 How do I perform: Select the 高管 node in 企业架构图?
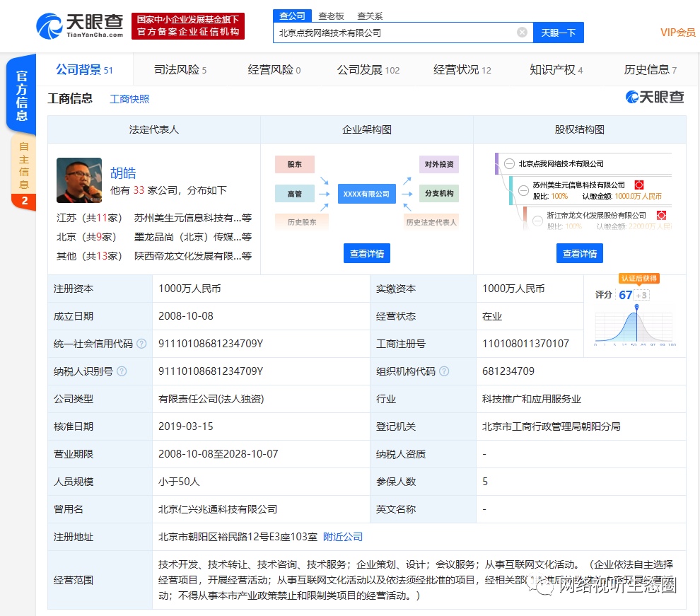[x=295, y=193]
